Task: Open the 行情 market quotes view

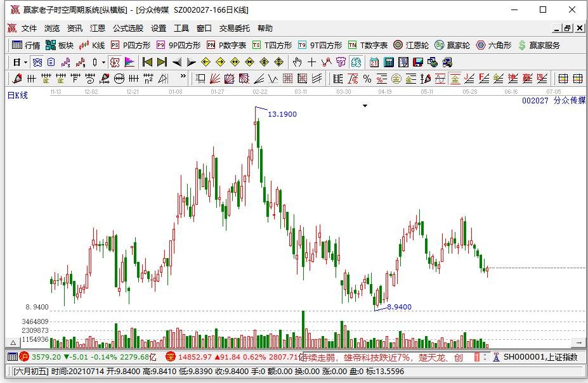Action: point(26,46)
